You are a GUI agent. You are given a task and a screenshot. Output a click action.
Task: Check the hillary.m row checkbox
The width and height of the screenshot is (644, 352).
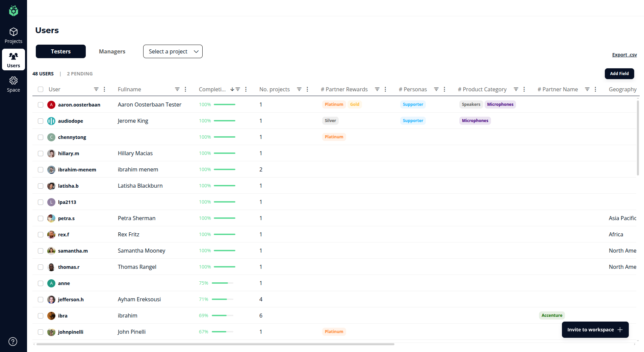(x=41, y=154)
